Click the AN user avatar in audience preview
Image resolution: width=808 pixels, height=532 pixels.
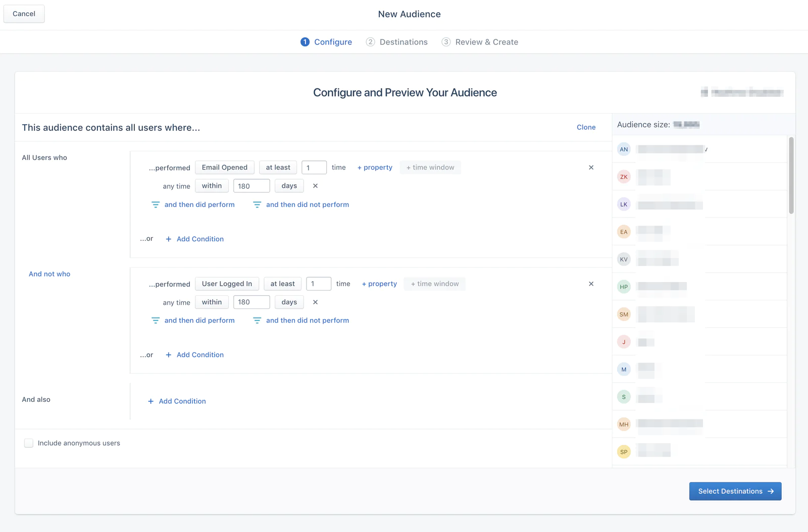coord(624,149)
